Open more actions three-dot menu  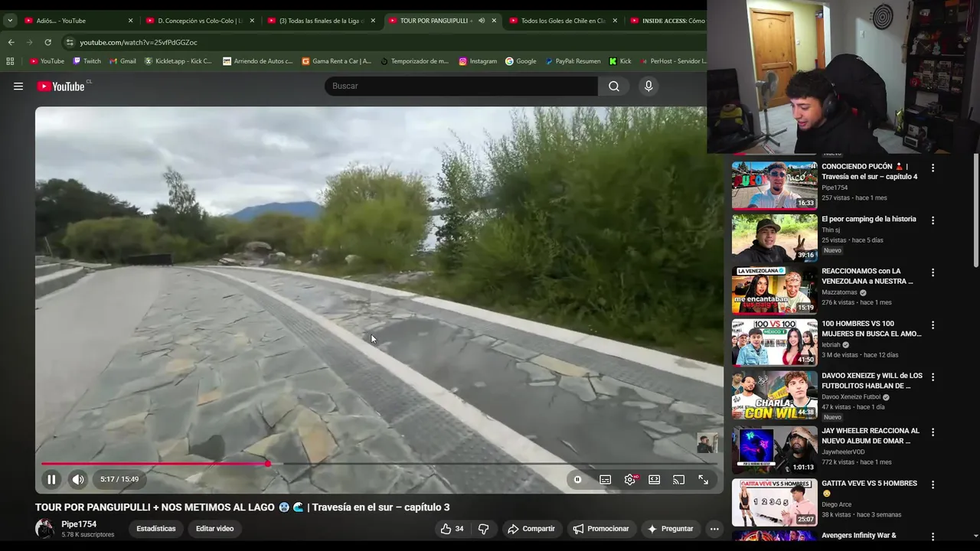click(x=714, y=529)
